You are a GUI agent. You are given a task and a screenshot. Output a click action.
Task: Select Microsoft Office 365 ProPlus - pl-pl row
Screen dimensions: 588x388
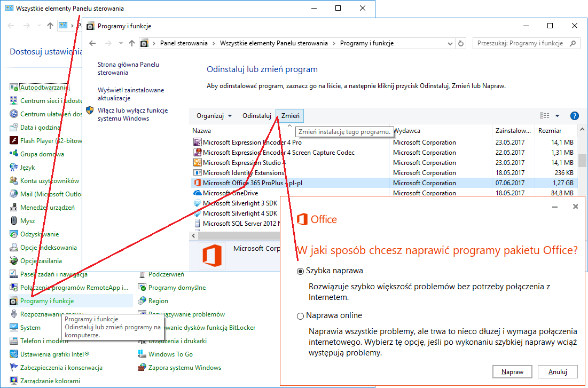pyautogui.click(x=385, y=183)
